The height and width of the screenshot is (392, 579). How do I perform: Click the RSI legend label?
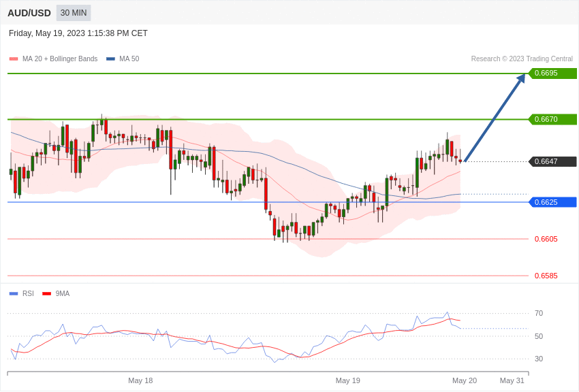click(28, 293)
